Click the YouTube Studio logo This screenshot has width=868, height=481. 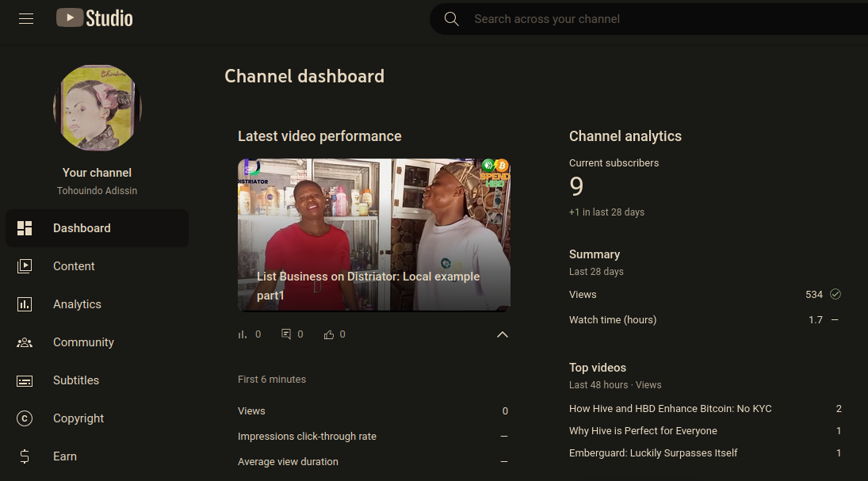94,18
